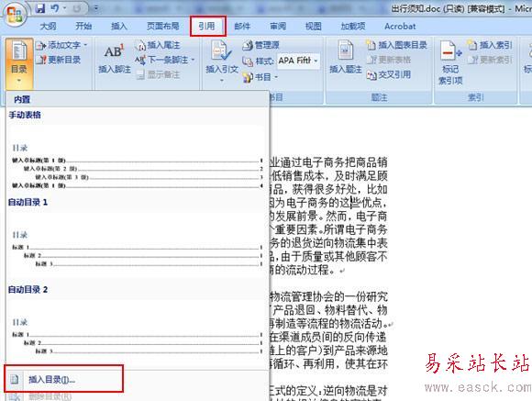Screen dimensions: 532x401
Task: Click 管理源 manage sources button
Action: 261,45
